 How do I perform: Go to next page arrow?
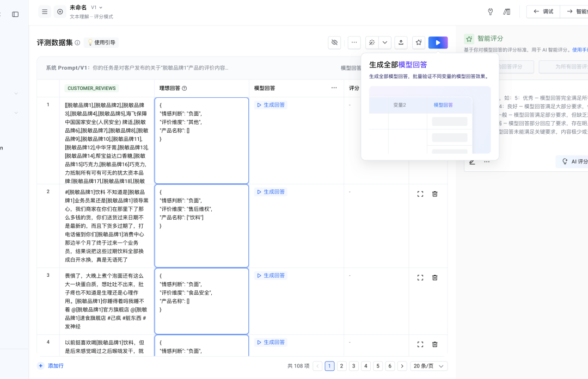(x=402, y=366)
